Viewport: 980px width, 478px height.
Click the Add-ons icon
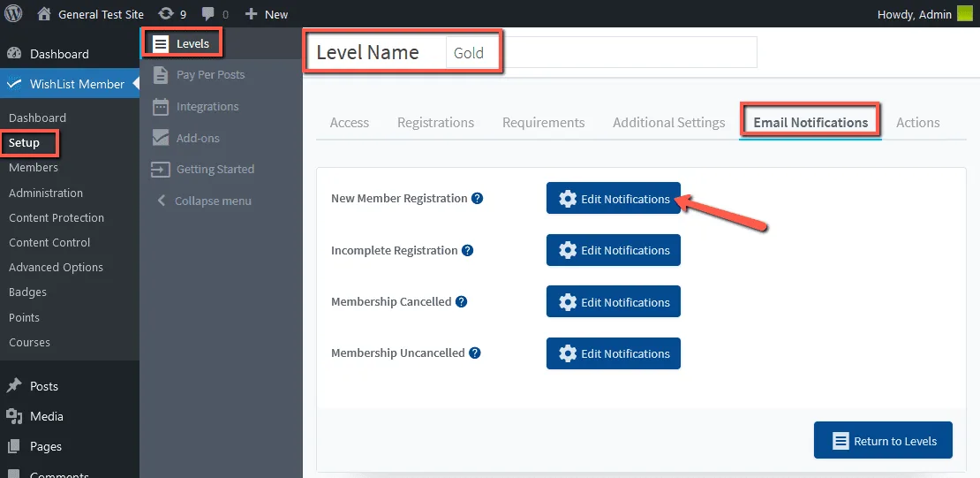pos(161,138)
